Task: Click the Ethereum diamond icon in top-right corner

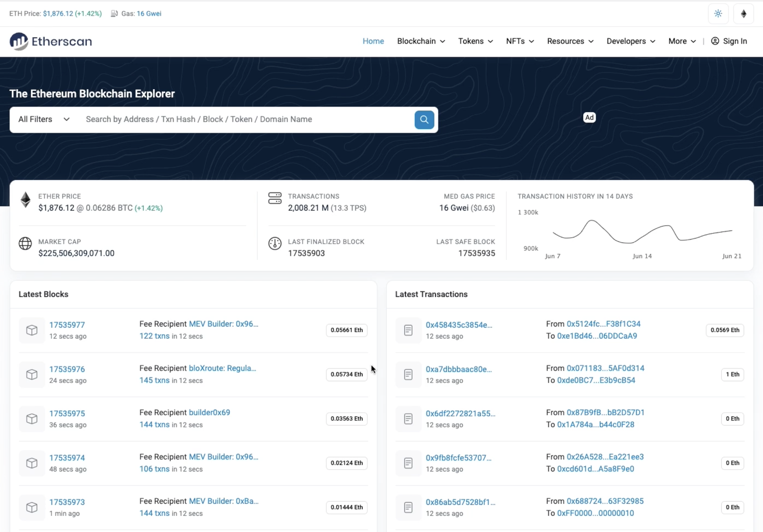Action: click(x=744, y=13)
